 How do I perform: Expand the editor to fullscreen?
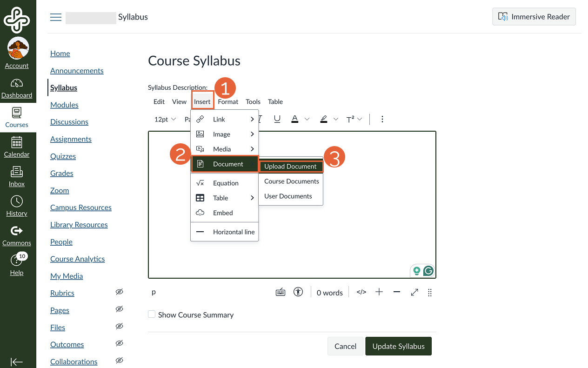[x=414, y=292]
